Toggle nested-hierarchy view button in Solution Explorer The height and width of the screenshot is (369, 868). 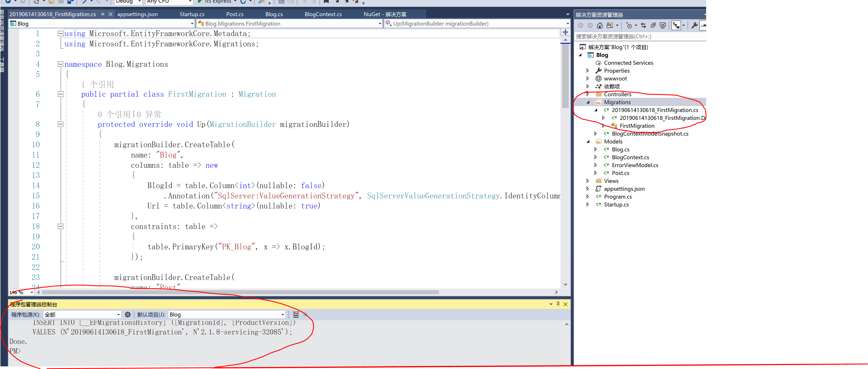[676, 25]
